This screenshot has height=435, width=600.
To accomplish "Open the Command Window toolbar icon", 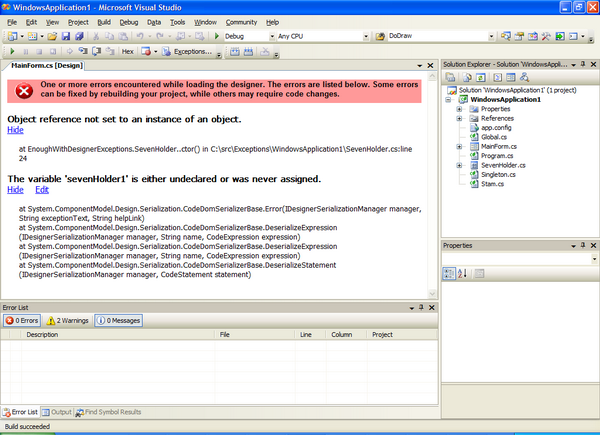I will [573, 36].
